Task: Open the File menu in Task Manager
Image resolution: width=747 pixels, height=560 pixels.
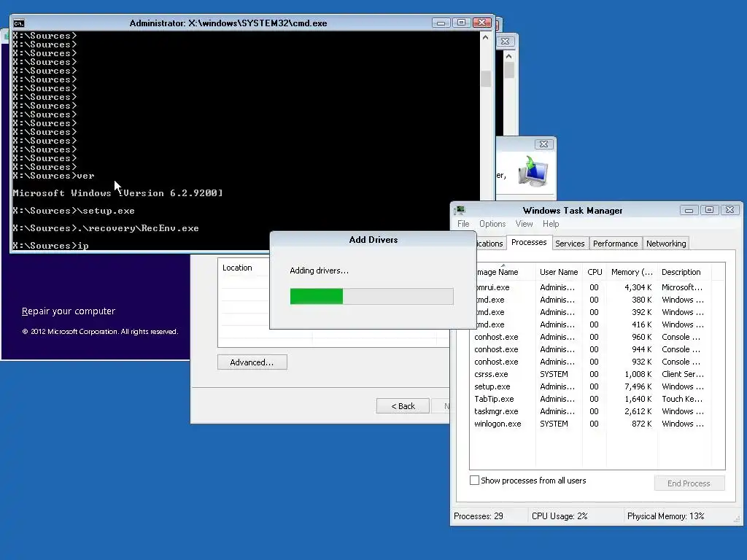Action: pyautogui.click(x=463, y=224)
